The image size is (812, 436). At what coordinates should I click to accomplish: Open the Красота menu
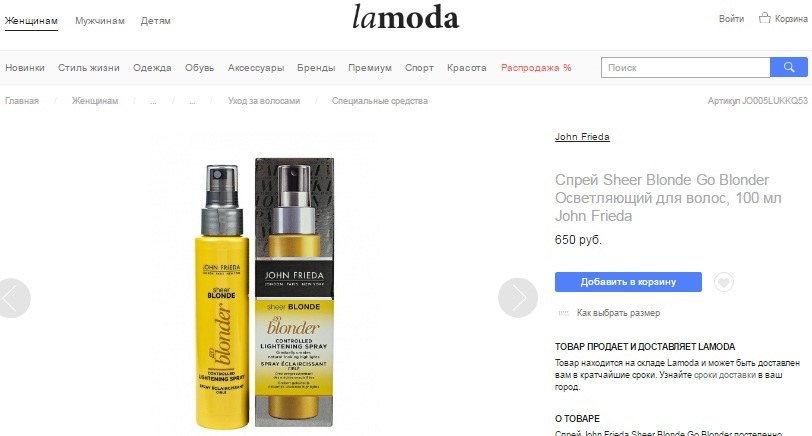coord(467,68)
